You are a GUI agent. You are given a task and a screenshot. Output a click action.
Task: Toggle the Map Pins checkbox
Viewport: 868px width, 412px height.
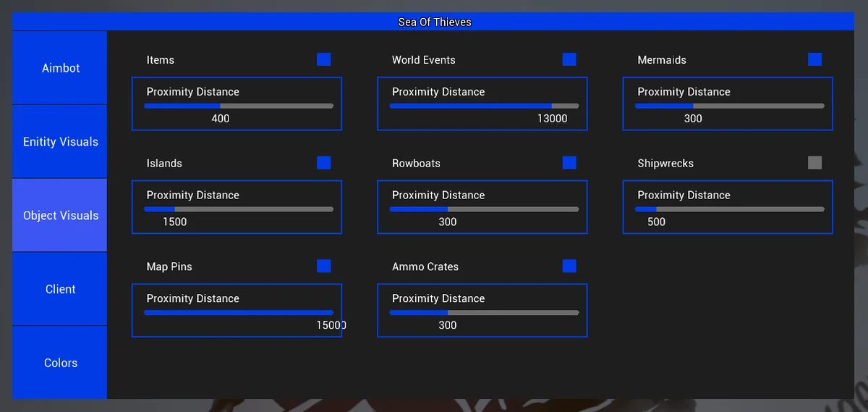[x=324, y=266]
